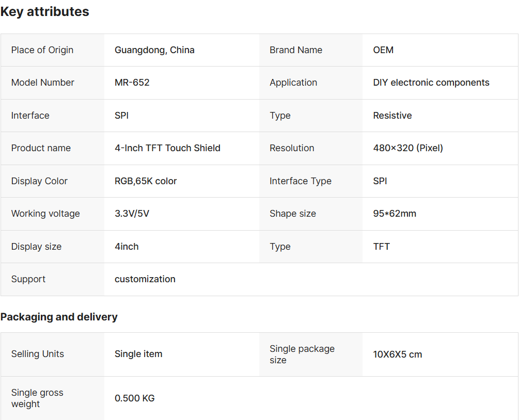The image size is (519, 420).
Task: Select the OEM brand name value
Action: pyautogui.click(x=383, y=50)
